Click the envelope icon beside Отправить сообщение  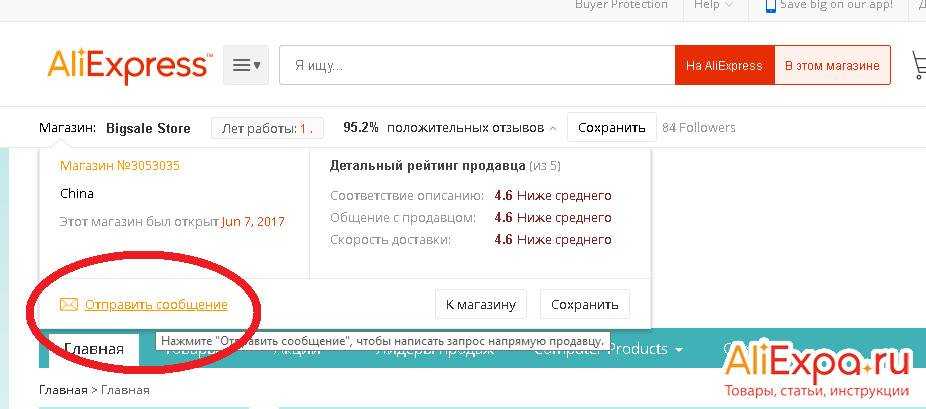68,305
